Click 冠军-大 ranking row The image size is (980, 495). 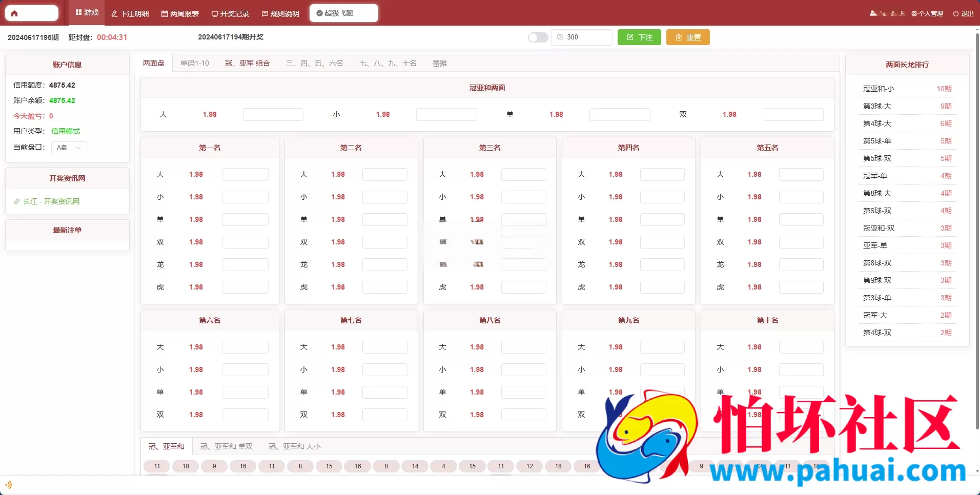(x=907, y=315)
